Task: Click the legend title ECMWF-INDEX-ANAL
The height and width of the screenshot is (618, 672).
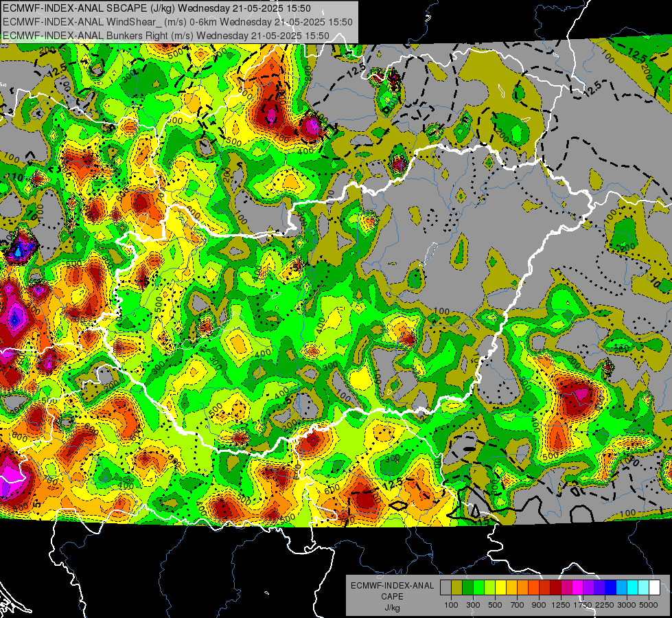Action: click(393, 586)
